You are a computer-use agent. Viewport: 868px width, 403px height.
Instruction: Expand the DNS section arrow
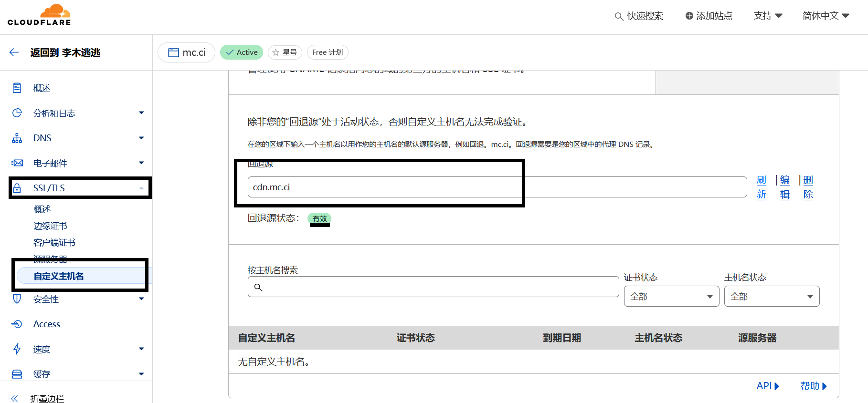[141, 138]
